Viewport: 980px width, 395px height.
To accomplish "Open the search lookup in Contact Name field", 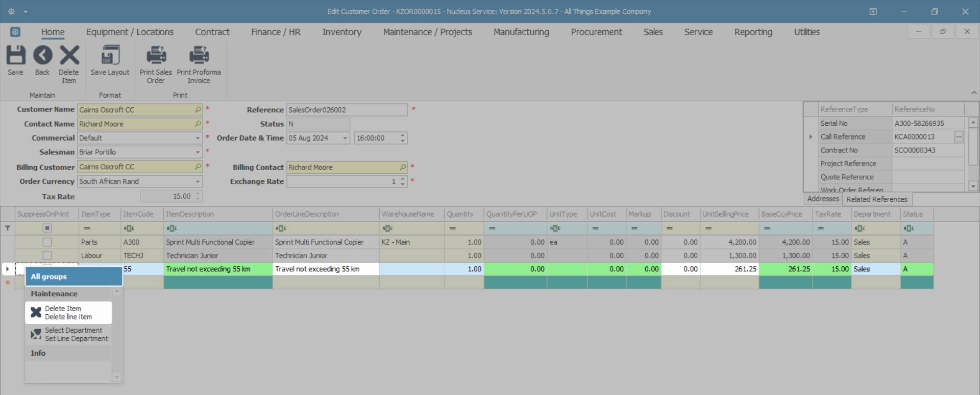I will tap(198, 124).
